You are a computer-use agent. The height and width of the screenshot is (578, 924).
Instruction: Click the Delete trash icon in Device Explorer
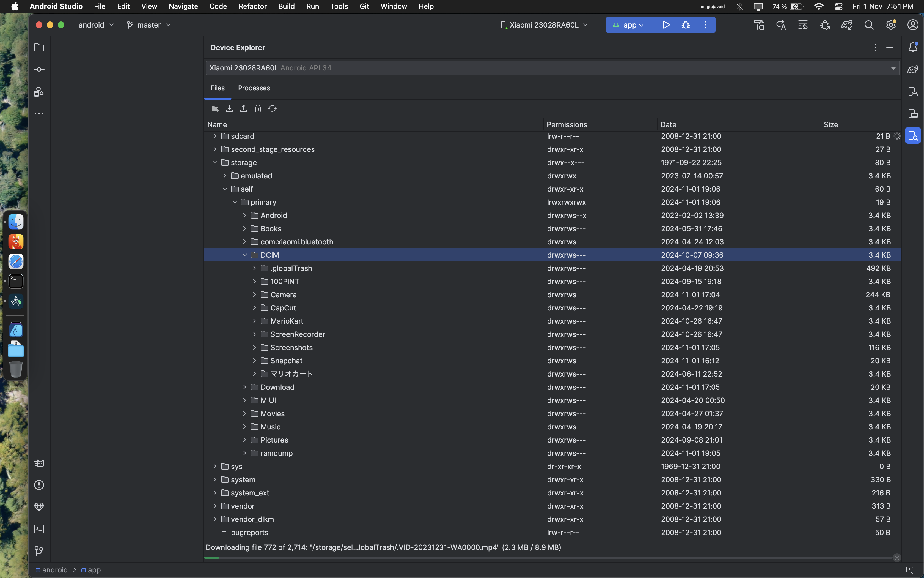pos(258,108)
